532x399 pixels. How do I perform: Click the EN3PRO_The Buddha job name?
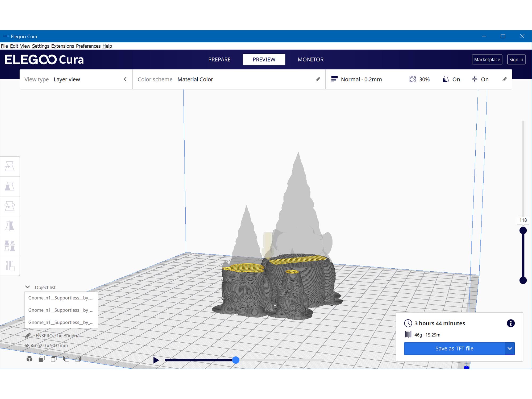[57, 336]
